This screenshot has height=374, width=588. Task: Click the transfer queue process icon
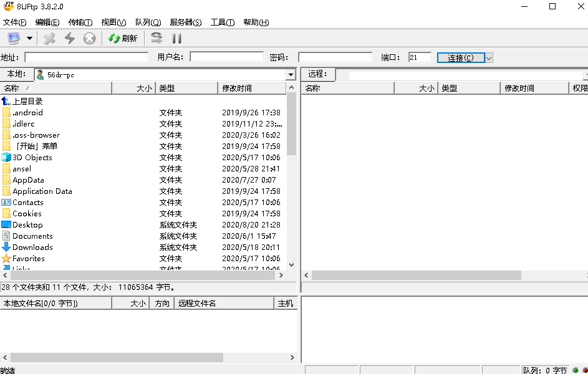[157, 38]
